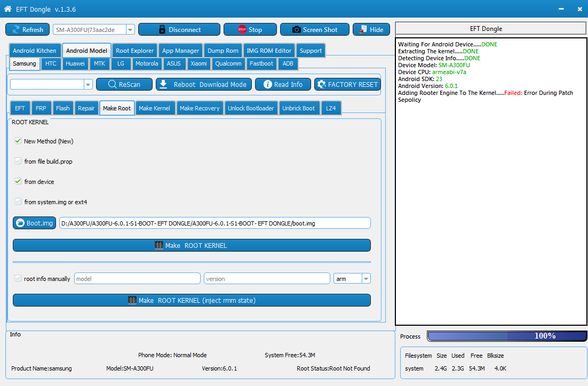Select the Motorola brand tab

pyautogui.click(x=147, y=63)
